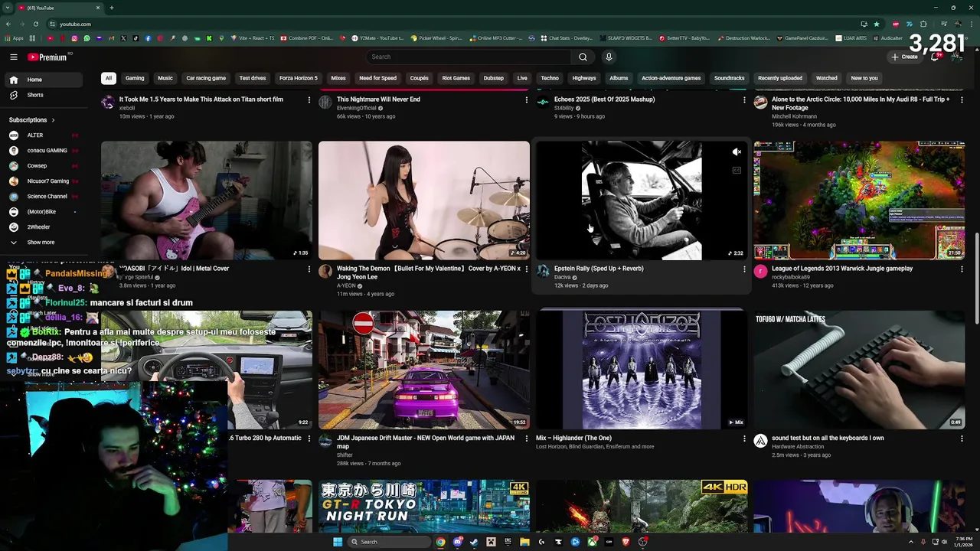Screen dimensions: 980x551
Task: Select the Recently uploaded chip
Action: click(x=780, y=78)
